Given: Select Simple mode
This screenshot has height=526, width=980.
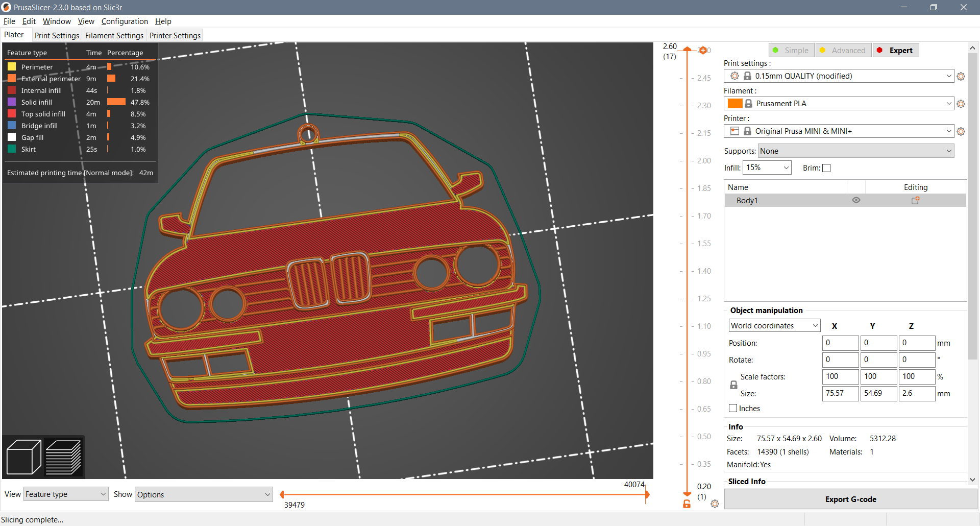Looking at the screenshot, I should pos(792,50).
